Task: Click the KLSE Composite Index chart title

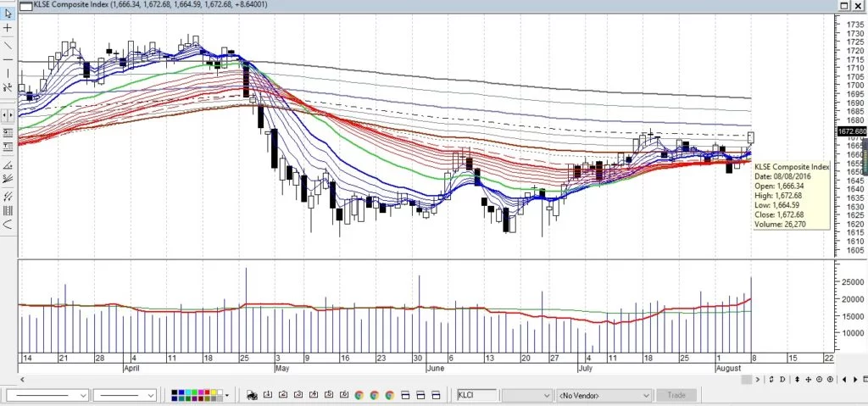Action: 151,5
